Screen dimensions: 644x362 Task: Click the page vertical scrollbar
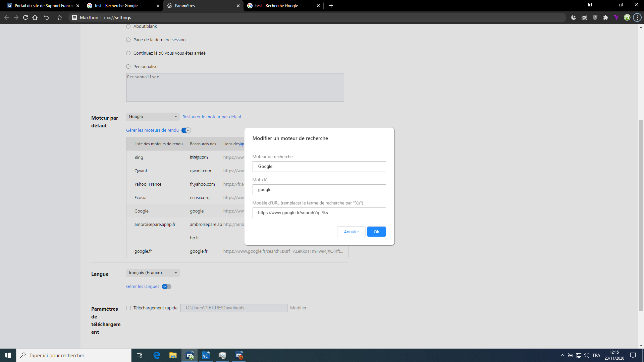pyautogui.click(x=641, y=215)
